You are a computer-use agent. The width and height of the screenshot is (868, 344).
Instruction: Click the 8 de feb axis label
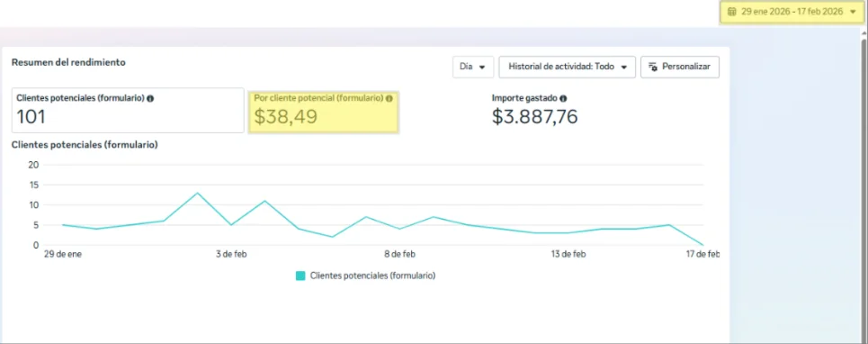coord(399,254)
